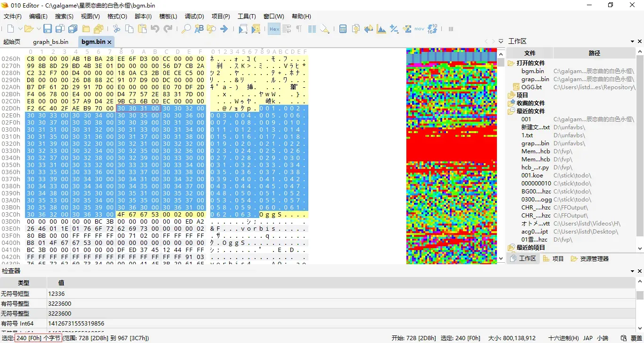Select OGG.bt in the workspace list
The image size is (644, 343).
click(x=531, y=87)
